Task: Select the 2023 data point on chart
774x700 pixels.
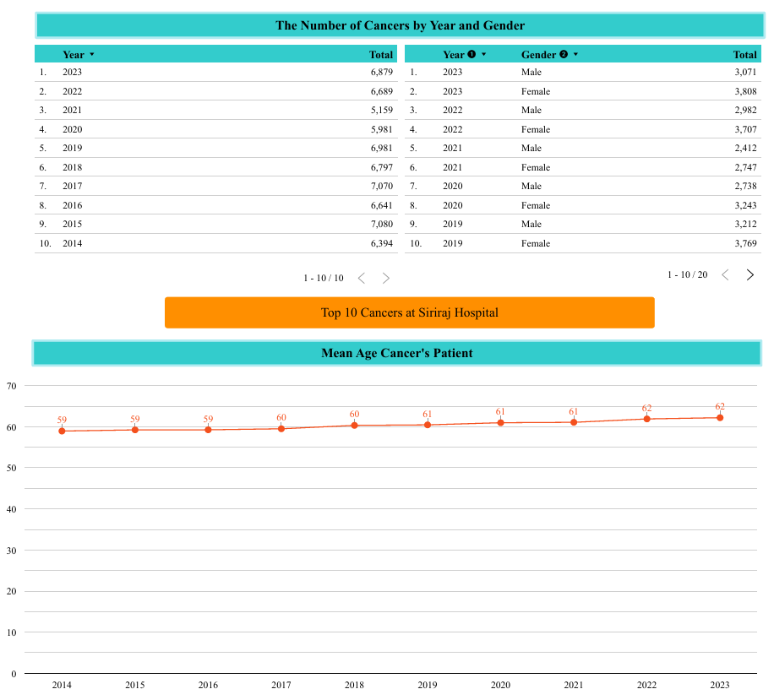Action: (720, 417)
